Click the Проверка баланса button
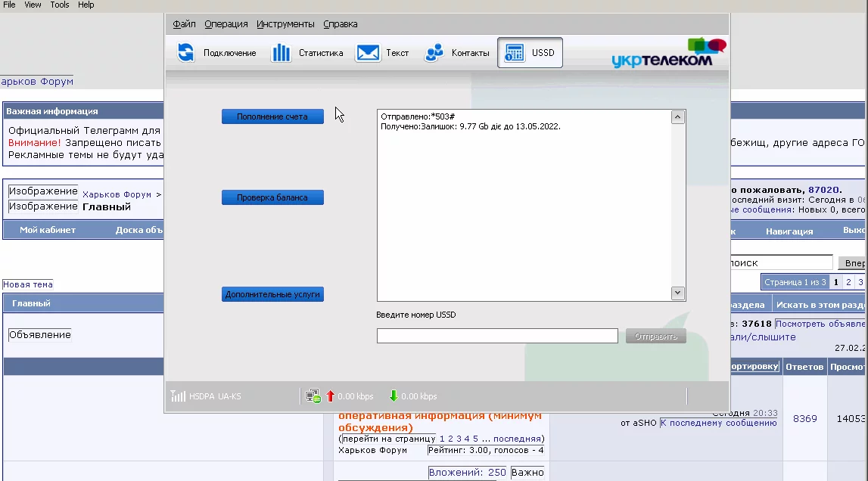This screenshot has width=868, height=481. pos(272,197)
